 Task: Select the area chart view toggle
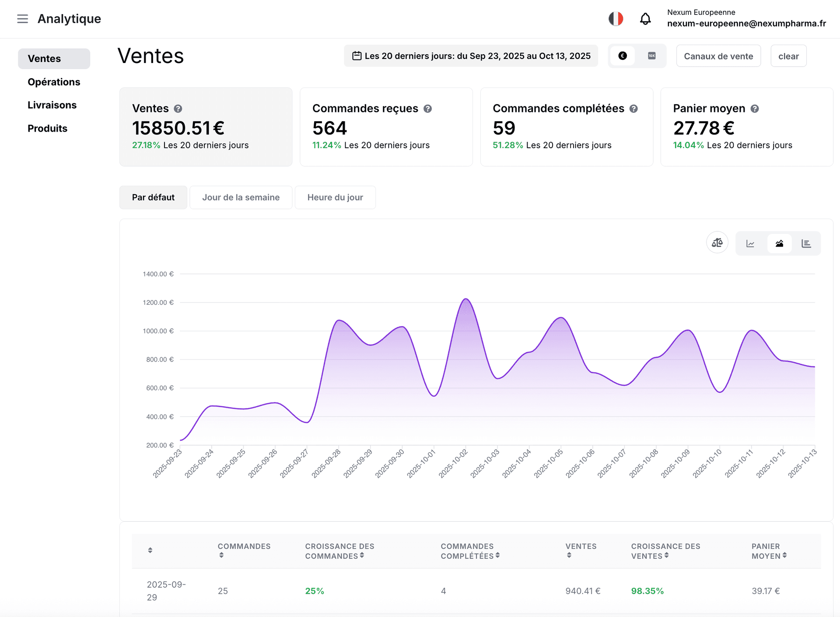tap(779, 244)
